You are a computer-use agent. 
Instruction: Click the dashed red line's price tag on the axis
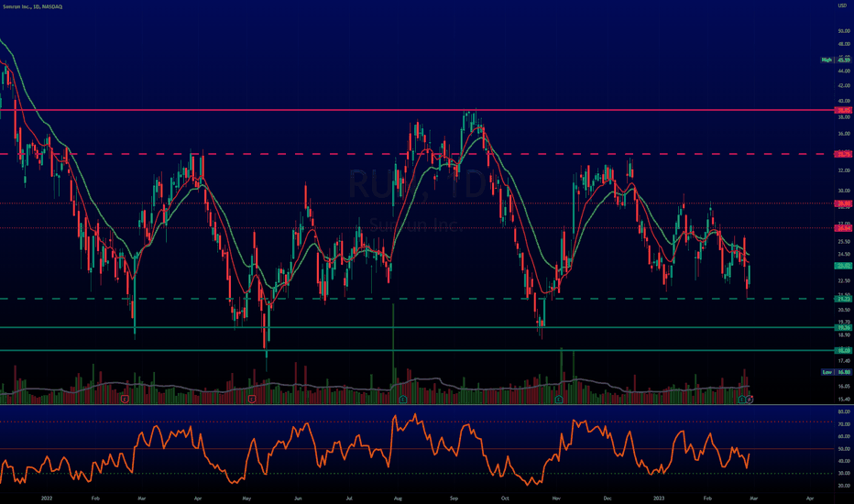pos(843,154)
